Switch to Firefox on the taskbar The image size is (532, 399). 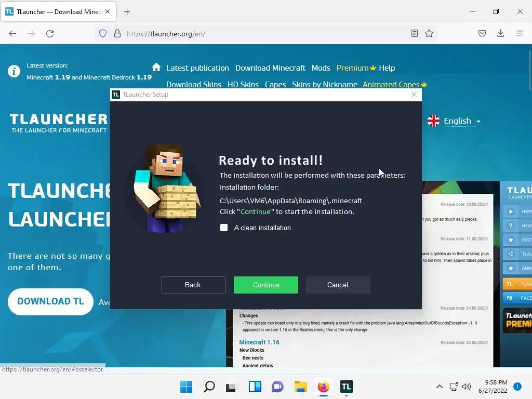tap(323, 387)
